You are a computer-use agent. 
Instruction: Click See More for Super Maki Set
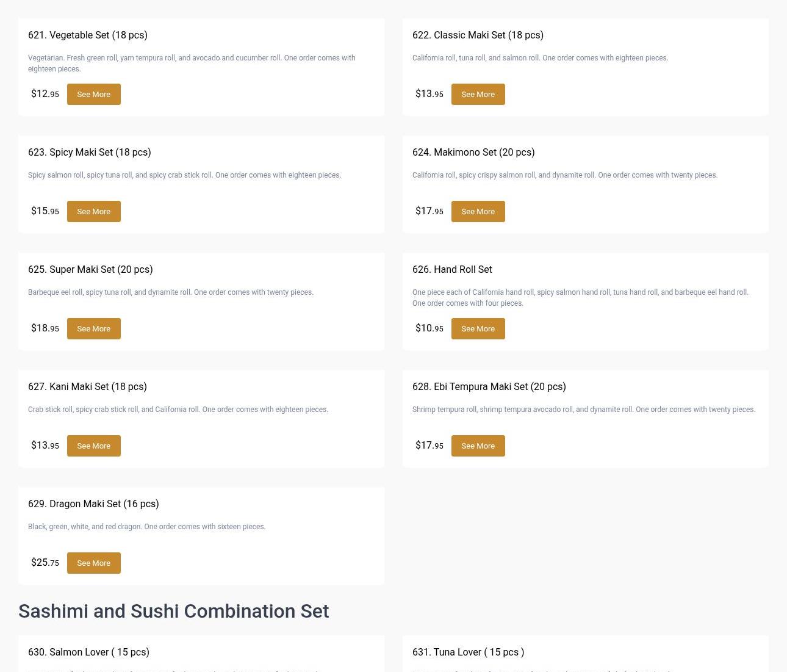click(93, 329)
